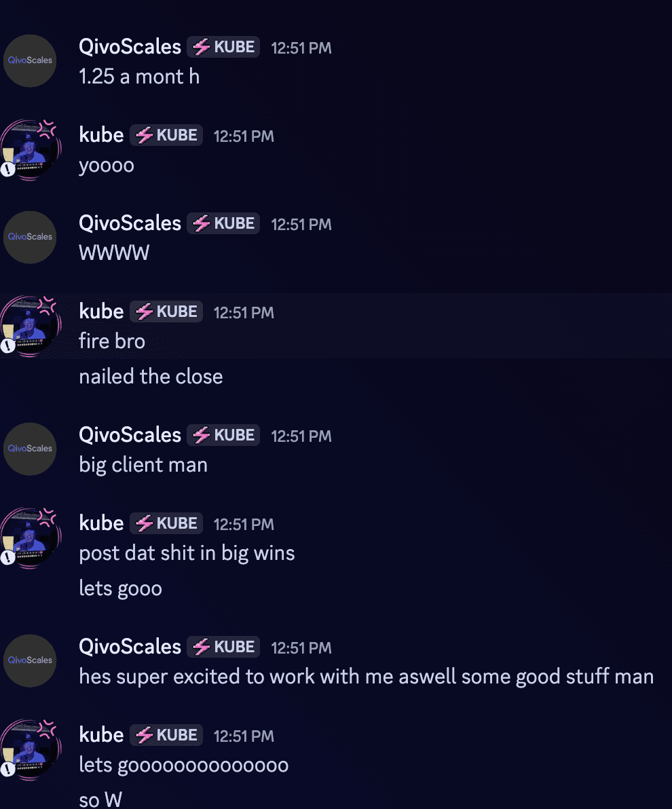Open QivoScales avatar on the '1.25 a mont h' message
The height and width of the screenshot is (809, 672).
[30, 61]
